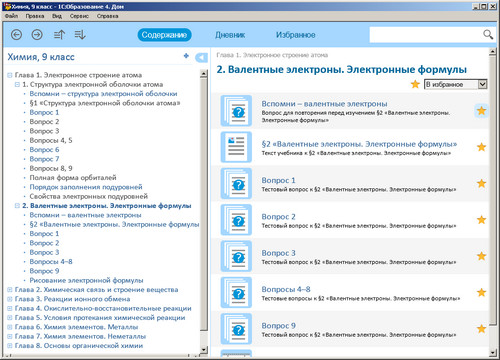Toggle favorite star for Вопросы 4–8 row
This screenshot has width=500, height=360.
point(481,292)
